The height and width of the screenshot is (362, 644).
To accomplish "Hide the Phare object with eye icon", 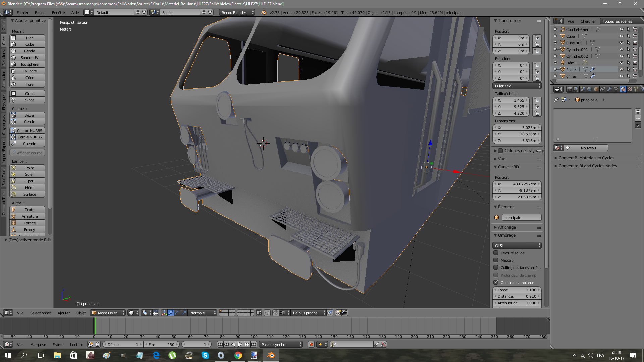I will tap(622, 69).
